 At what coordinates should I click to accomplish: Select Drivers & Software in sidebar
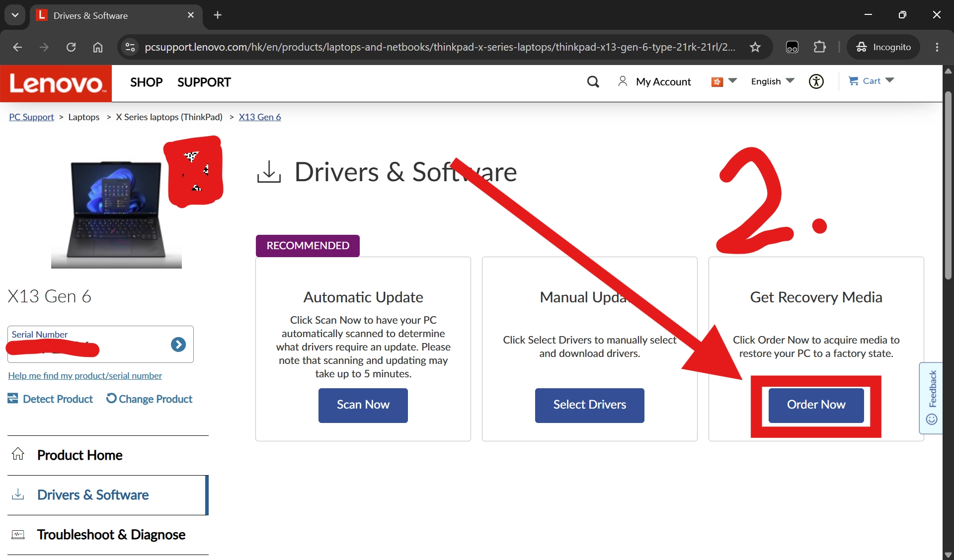(107, 495)
